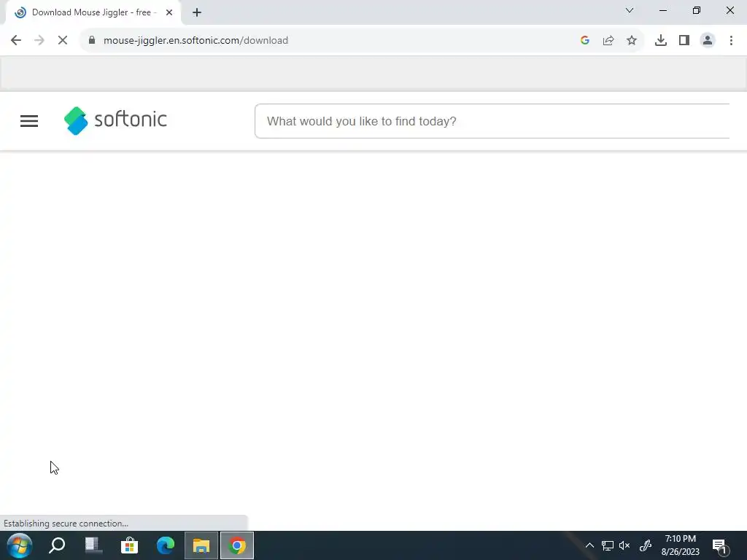This screenshot has height=560, width=747.
Task: Unmute the volume tray icon
Action: coord(624,545)
